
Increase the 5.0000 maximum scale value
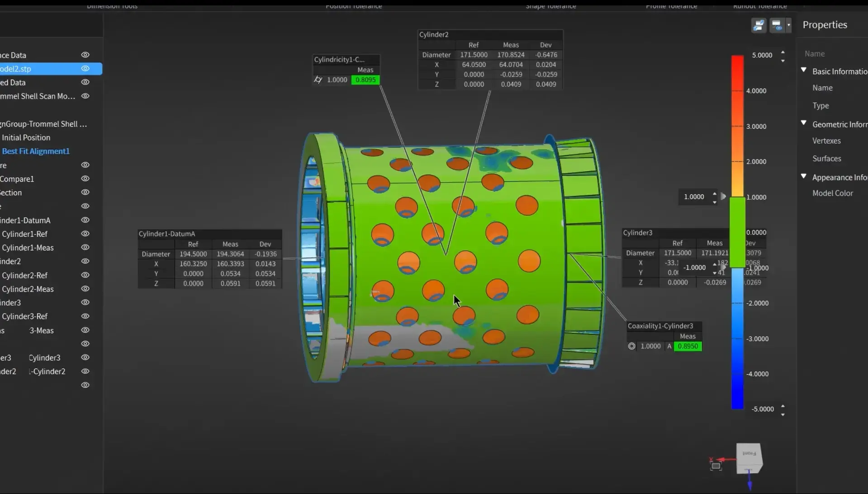(x=783, y=52)
